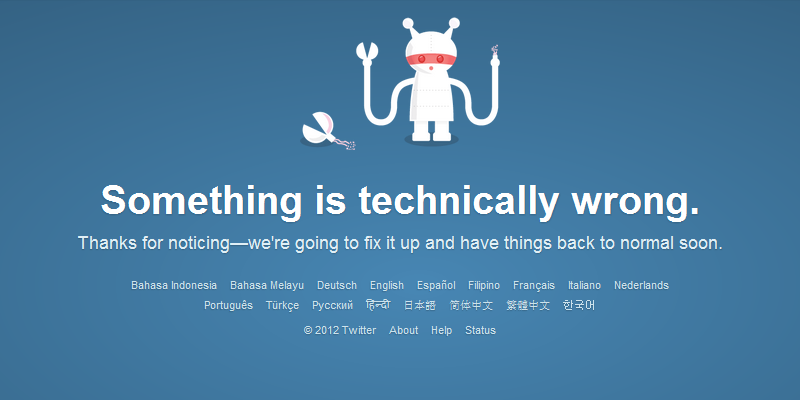Select Français language link
800x400 pixels.
click(x=534, y=285)
